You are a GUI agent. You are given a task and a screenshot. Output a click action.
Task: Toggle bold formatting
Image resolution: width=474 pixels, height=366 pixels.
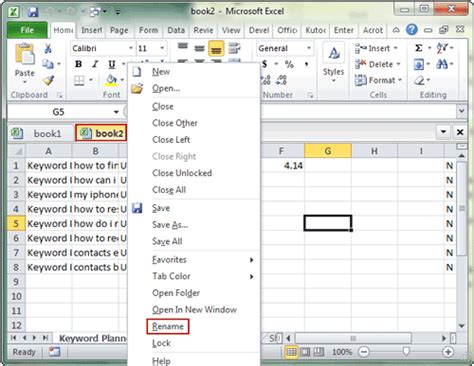click(78, 64)
